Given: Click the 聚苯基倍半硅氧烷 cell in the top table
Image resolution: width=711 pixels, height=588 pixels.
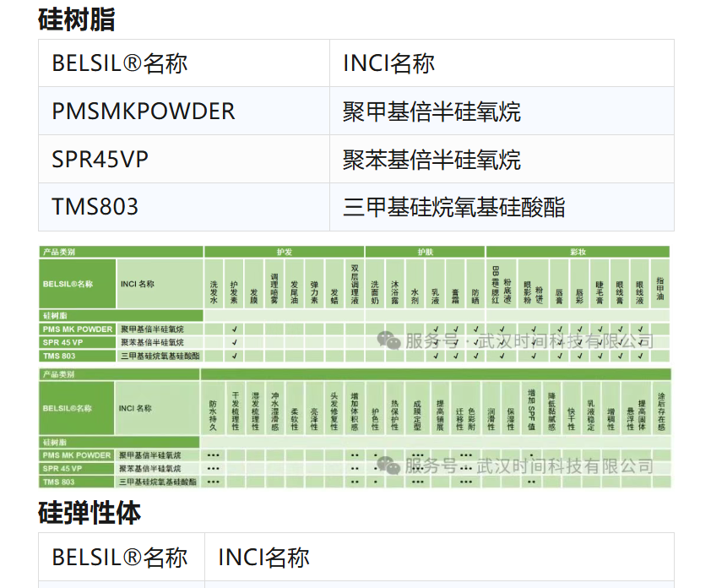Looking at the screenshot, I should click(x=431, y=160).
